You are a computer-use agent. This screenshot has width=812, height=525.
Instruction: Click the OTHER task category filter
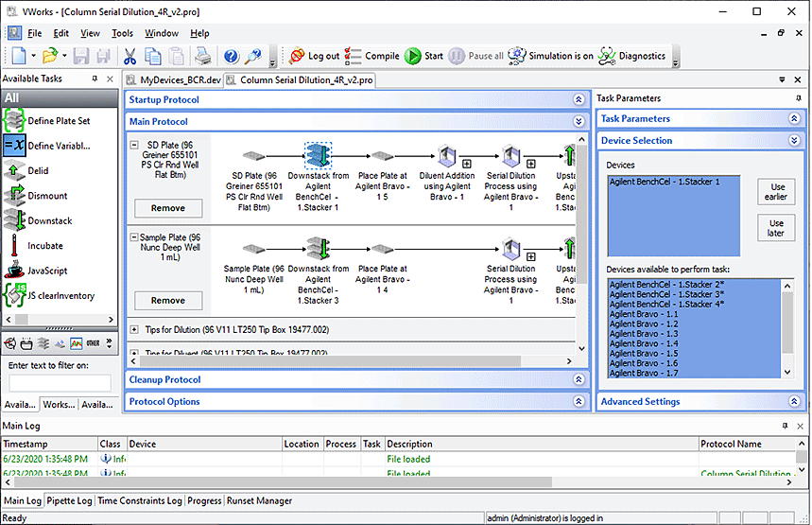click(94, 343)
